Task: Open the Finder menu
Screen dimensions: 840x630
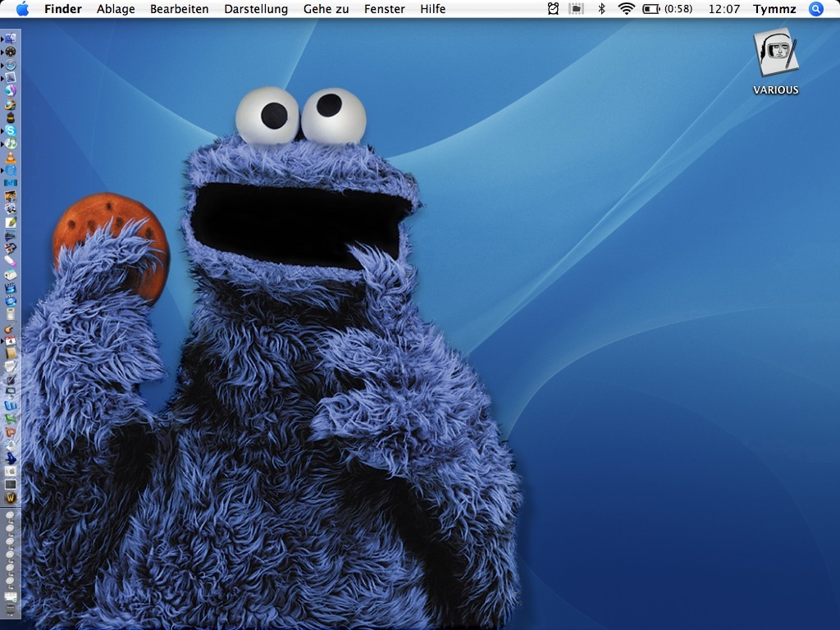Action: (x=62, y=9)
